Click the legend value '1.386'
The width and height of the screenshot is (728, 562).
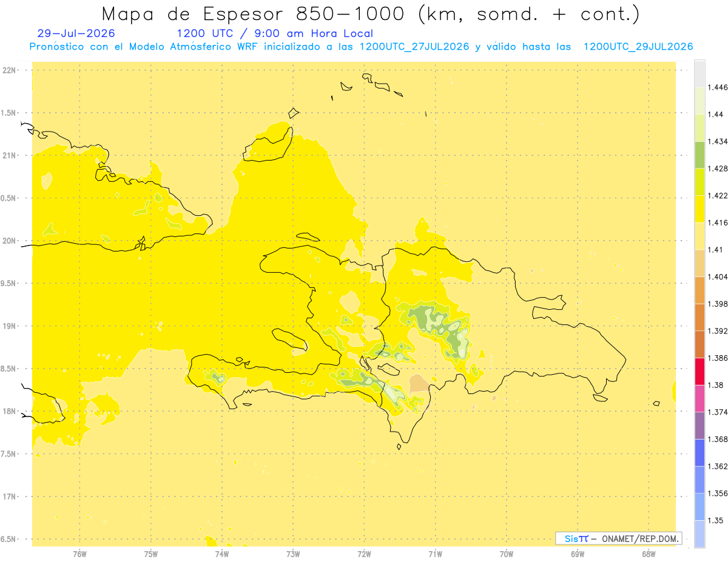point(718,358)
